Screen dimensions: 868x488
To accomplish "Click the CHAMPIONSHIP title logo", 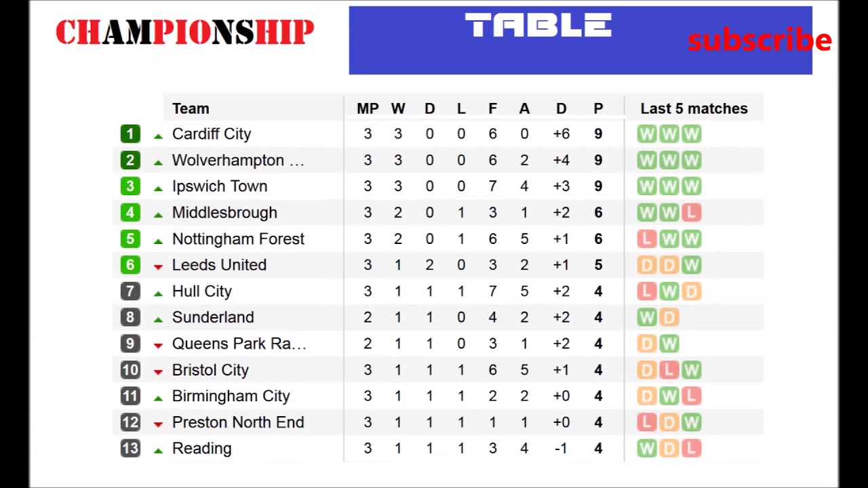I will coord(184,33).
